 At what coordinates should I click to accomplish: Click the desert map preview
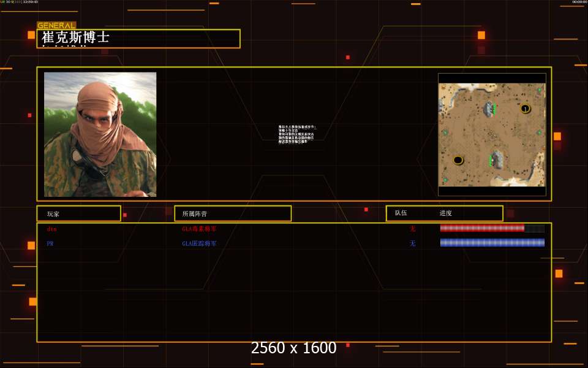click(492, 134)
